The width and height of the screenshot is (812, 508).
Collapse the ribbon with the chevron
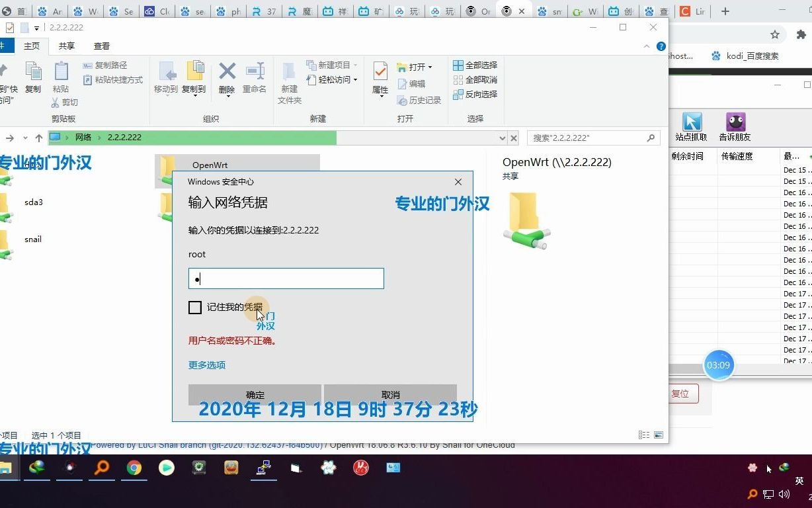click(x=647, y=46)
